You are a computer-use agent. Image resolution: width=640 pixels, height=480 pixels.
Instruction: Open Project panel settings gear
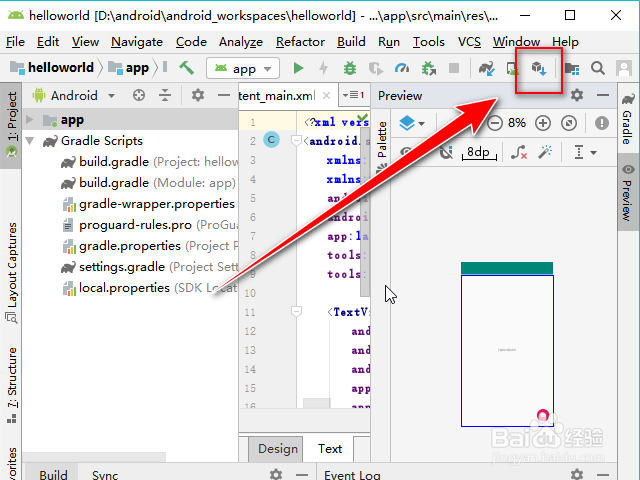[x=198, y=96]
